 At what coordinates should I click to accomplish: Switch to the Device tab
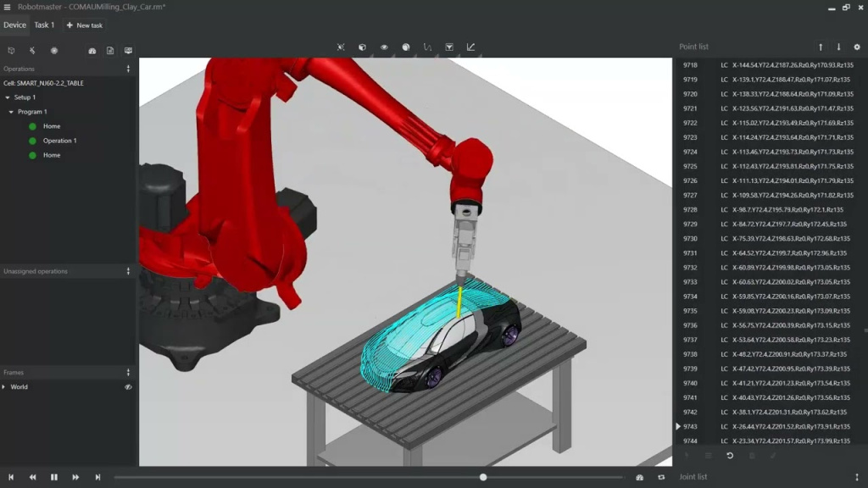[x=14, y=25]
